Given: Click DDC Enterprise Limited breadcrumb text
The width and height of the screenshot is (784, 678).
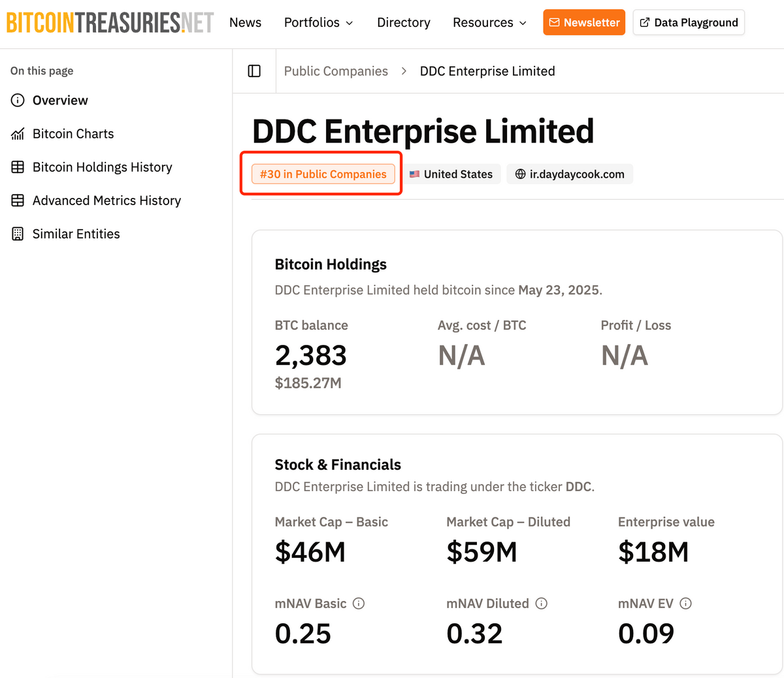Looking at the screenshot, I should 487,71.
